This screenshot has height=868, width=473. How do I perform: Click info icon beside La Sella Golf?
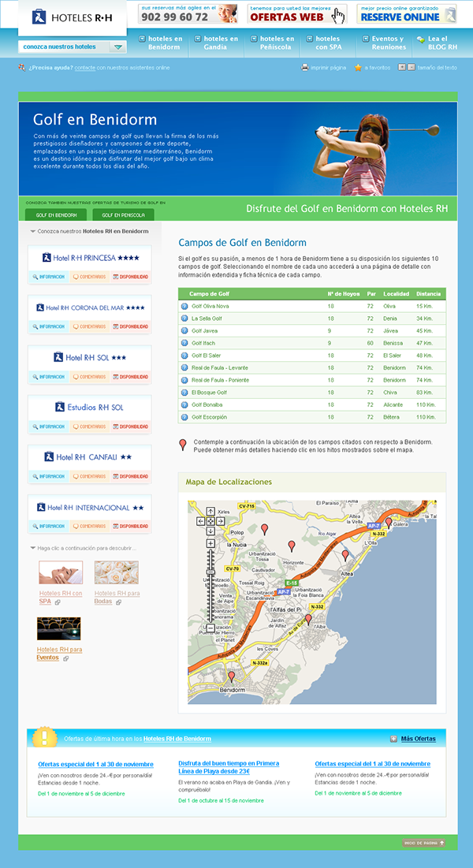(x=184, y=319)
